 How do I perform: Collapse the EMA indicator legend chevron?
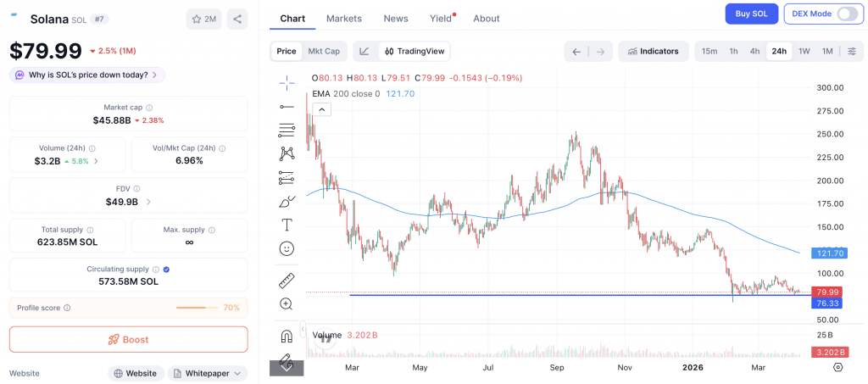coord(321,109)
